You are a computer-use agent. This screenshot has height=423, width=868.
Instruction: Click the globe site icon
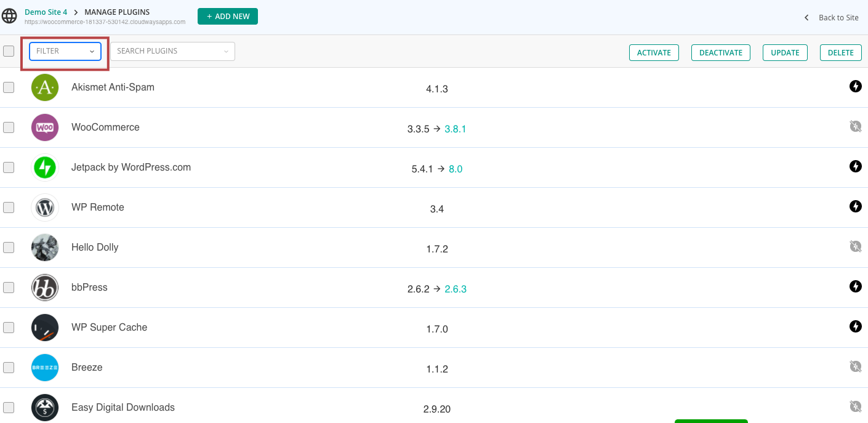9,16
